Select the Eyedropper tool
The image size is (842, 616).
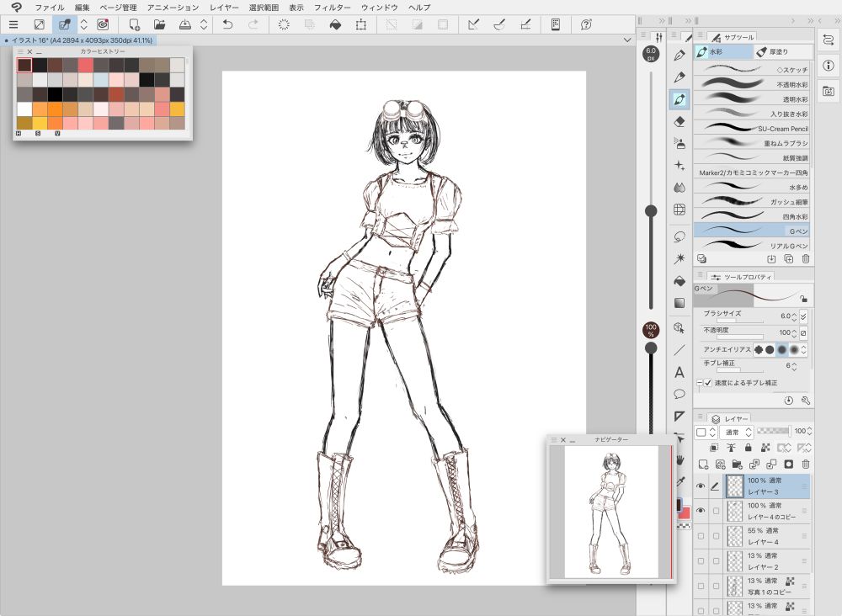pos(679,481)
